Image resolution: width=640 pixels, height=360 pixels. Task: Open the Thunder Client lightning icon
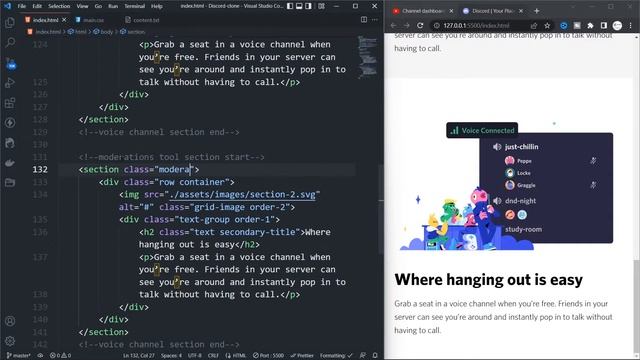click(10, 122)
